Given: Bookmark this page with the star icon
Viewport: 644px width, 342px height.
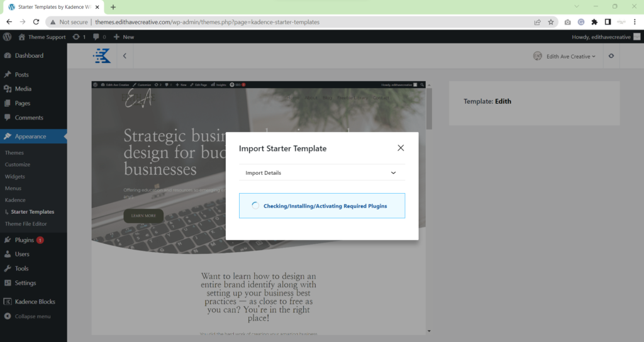Looking at the screenshot, I should click(x=551, y=21).
